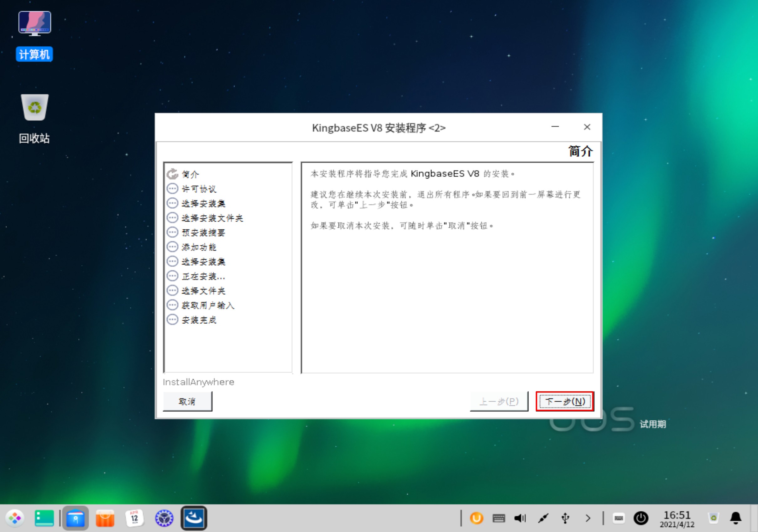
Task: Open the USB device tray icon
Action: point(565,518)
